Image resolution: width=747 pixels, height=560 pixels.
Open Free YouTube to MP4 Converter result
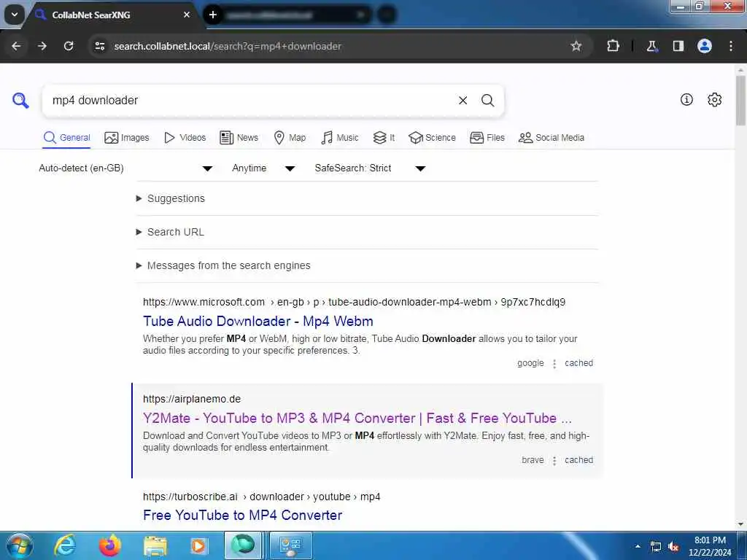pyautogui.click(x=242, y=516)
